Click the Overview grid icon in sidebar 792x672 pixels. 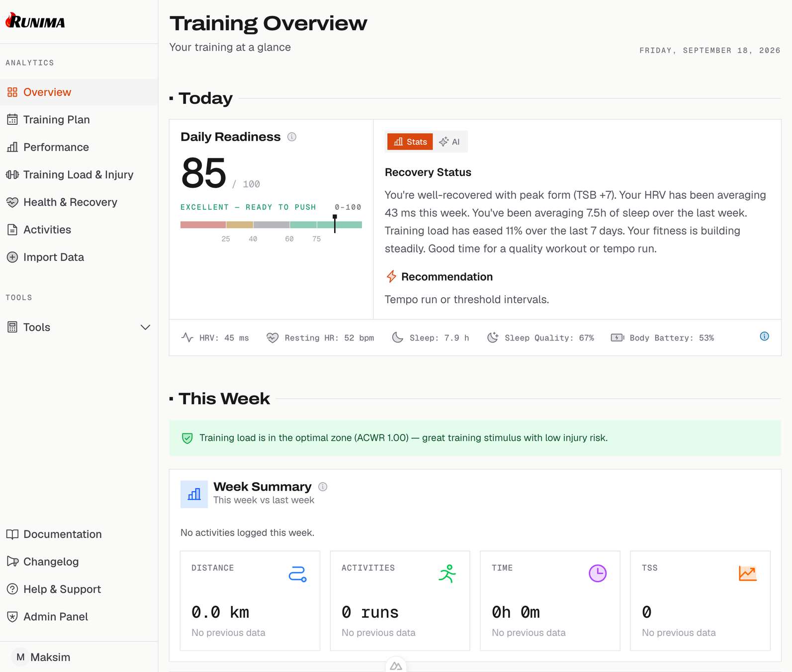coord(12,92)
